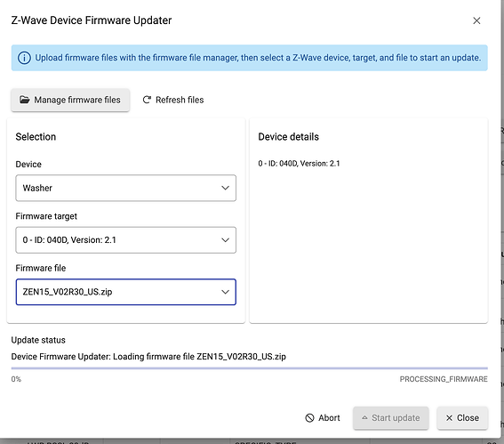The height and width of the screenshot is (444, 504).
Task: Open the Device dropdown showing Washer
Action: (125, 188)
